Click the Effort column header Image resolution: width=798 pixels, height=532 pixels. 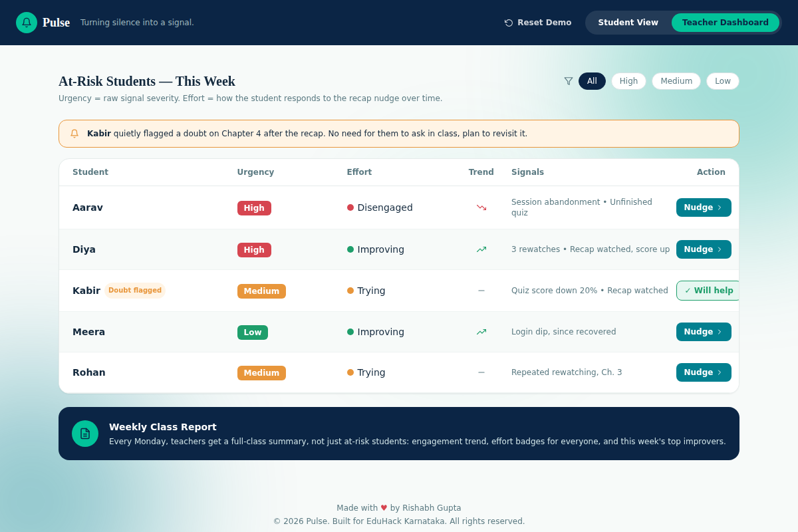pos(359,172)
